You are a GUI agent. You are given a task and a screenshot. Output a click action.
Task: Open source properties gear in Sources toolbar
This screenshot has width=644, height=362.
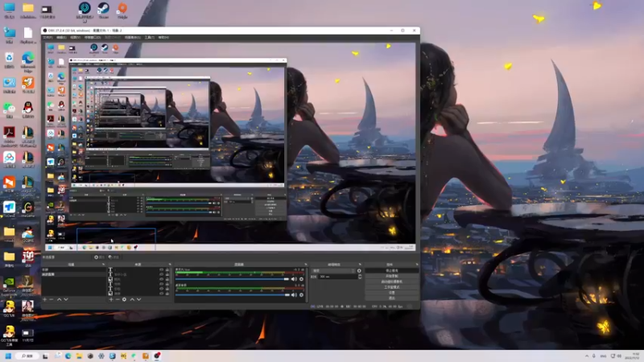point(125,299)
